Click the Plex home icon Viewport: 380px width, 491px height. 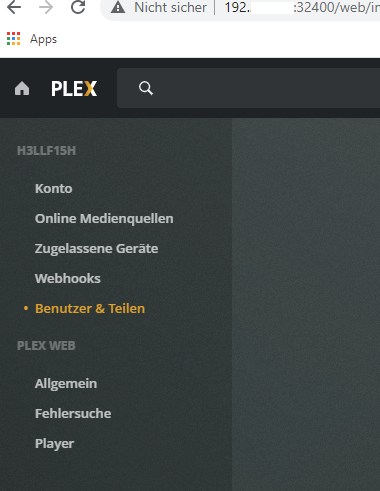22,89
